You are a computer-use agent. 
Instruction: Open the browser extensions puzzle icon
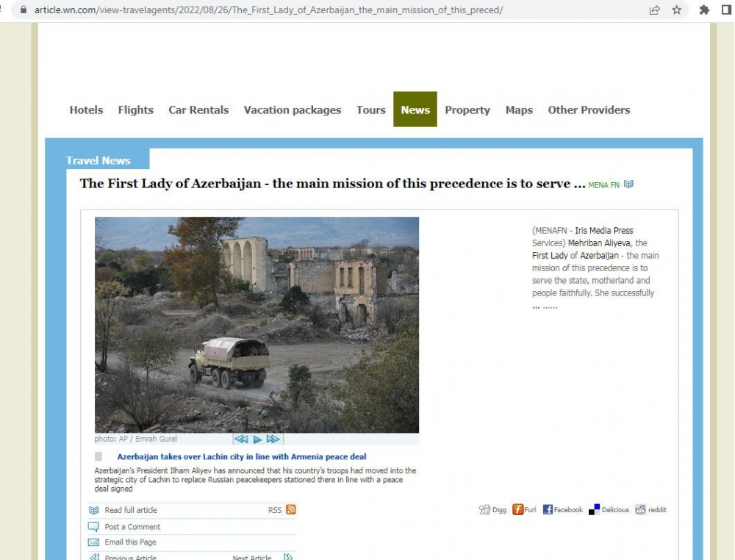tap(704, 10)
